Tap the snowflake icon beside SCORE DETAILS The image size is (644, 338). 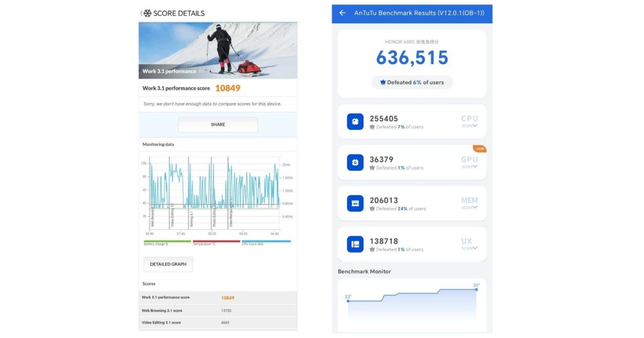tap(147, 13)
